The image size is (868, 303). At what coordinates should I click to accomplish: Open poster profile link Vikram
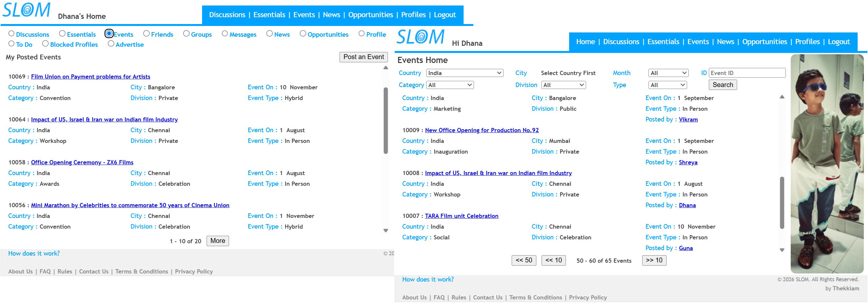(x=688, y=119)
